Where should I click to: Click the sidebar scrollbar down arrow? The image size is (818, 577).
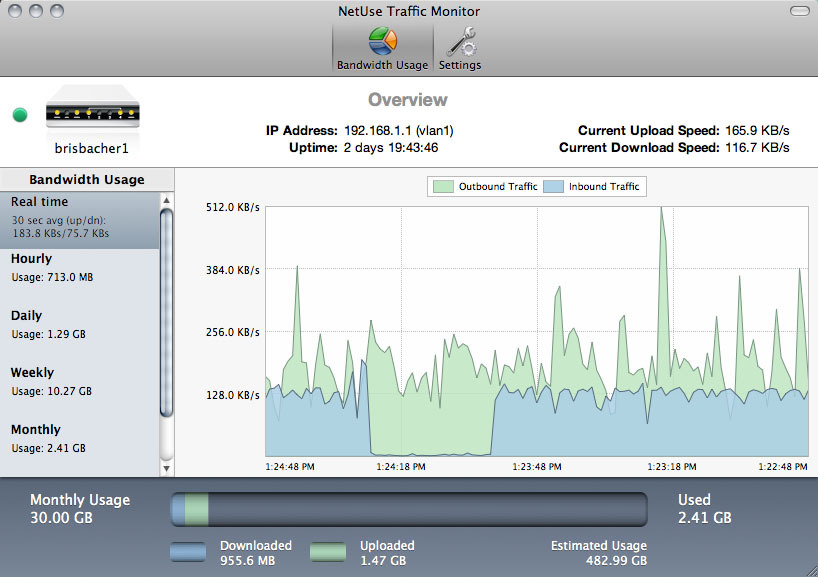coord(166,468)
